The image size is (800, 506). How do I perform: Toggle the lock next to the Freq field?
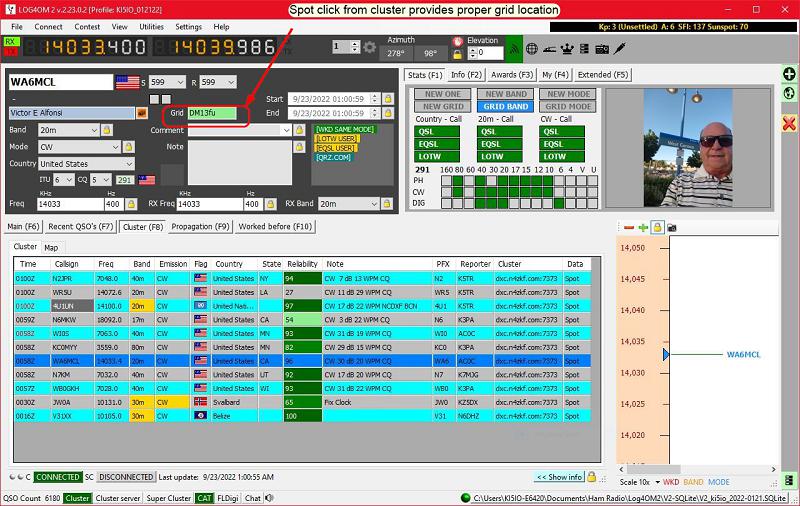[131, 204]
